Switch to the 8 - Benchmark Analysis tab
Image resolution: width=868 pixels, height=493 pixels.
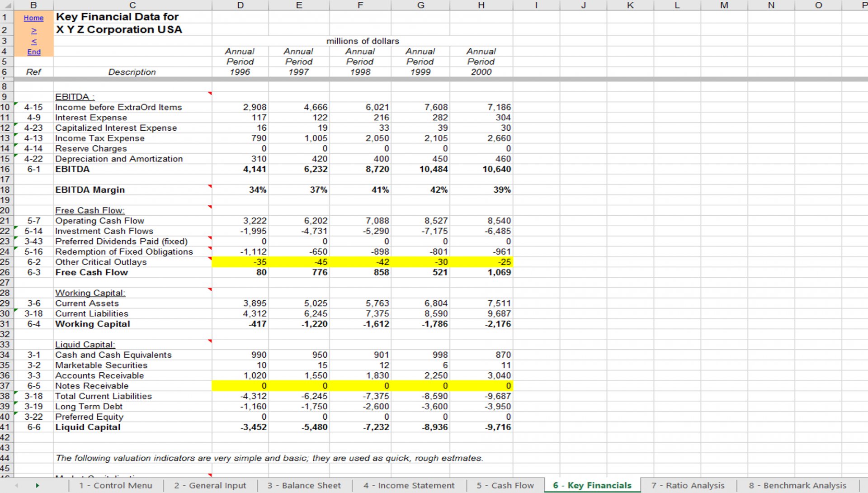(797, 485)
